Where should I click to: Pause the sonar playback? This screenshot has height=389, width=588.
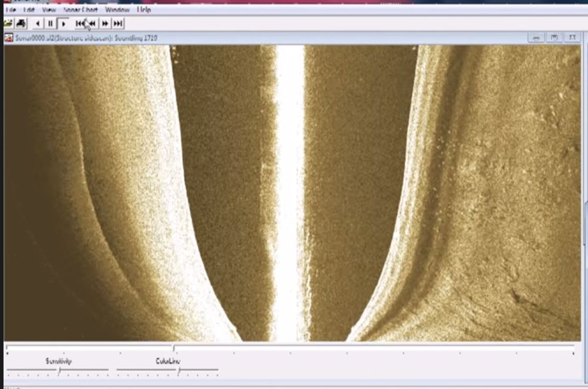(x=51, y=23)
